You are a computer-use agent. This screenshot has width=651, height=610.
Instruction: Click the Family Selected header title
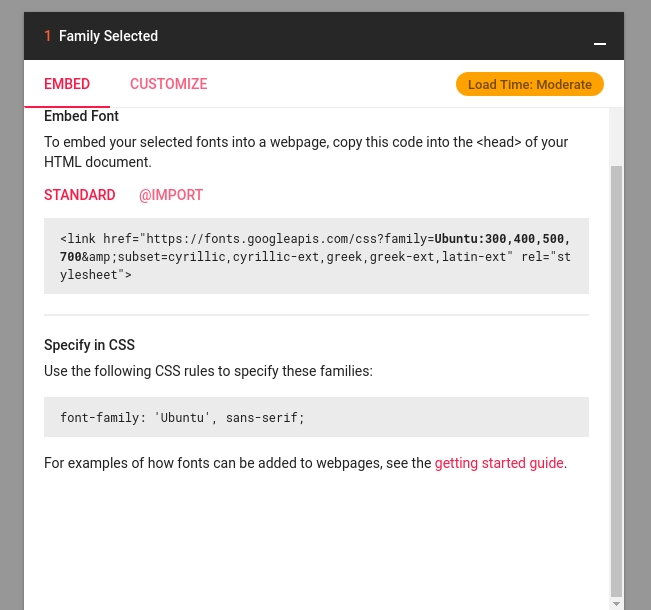pyautogui.click(x=108, y=36)
